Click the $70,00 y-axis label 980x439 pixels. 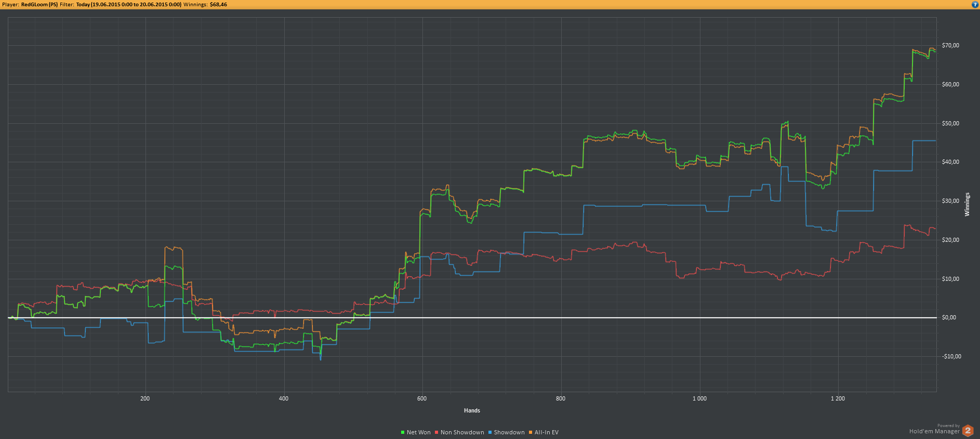pos(950,45)
